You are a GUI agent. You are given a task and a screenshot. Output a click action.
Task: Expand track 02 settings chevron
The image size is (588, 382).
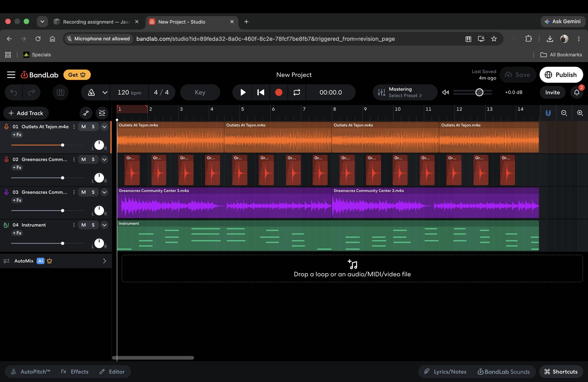coord(104,160)
